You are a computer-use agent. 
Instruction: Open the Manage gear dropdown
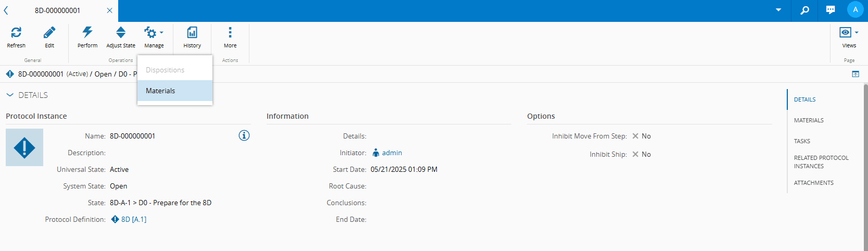154,33
